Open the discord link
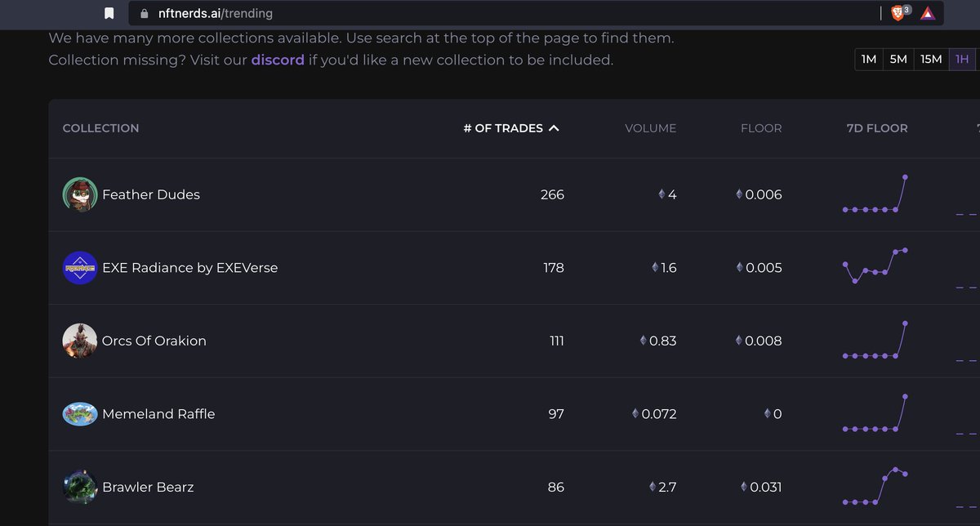Screen dimensions: 980x526 point(278,60)
